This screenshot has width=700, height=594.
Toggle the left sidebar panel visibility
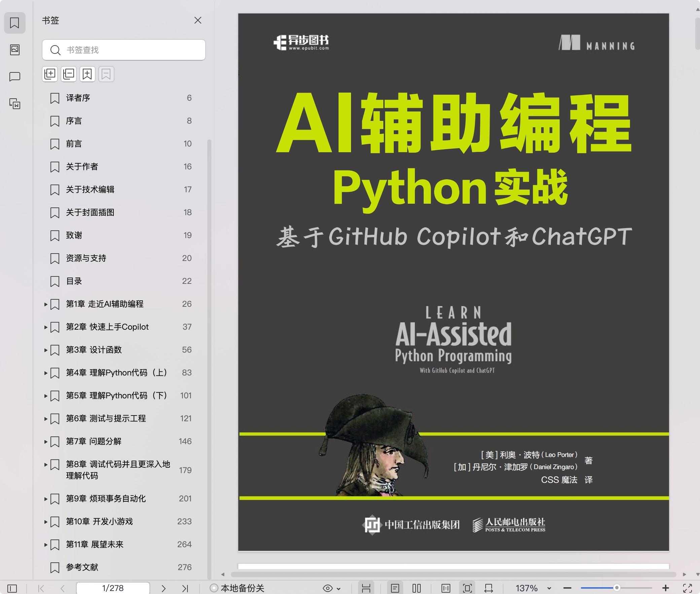click(x=12, y=588)
